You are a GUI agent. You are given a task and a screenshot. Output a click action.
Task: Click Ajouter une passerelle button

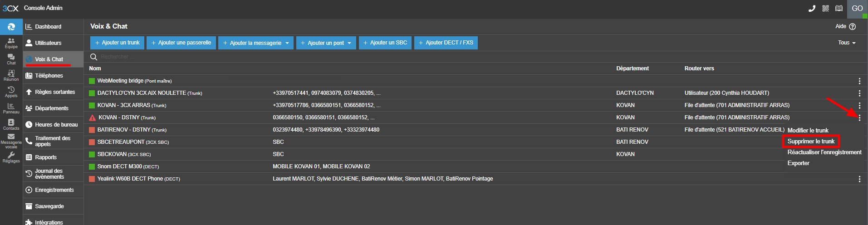click(181, 43)
